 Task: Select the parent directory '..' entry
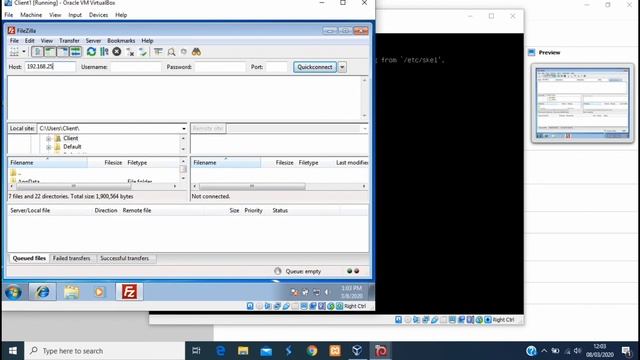[x=16, y=173]
